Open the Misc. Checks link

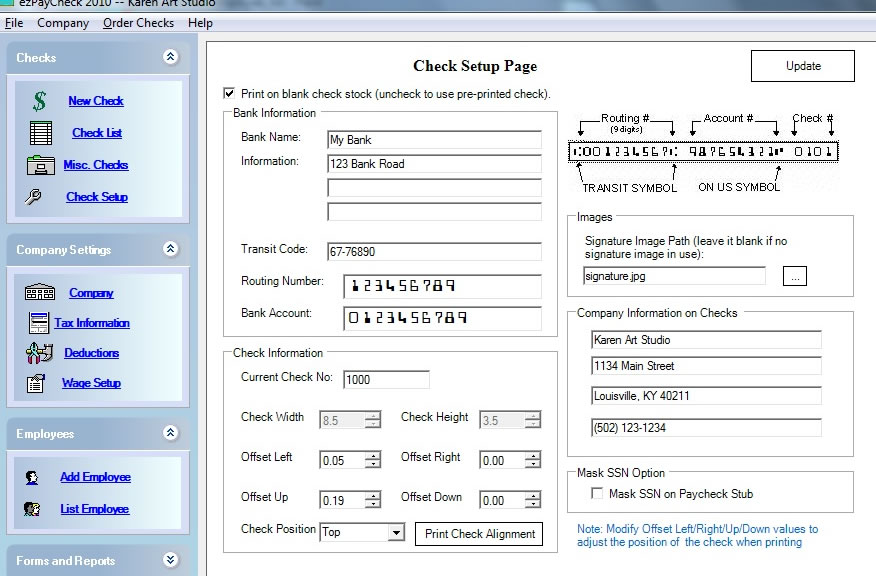(x=96, y=165)
